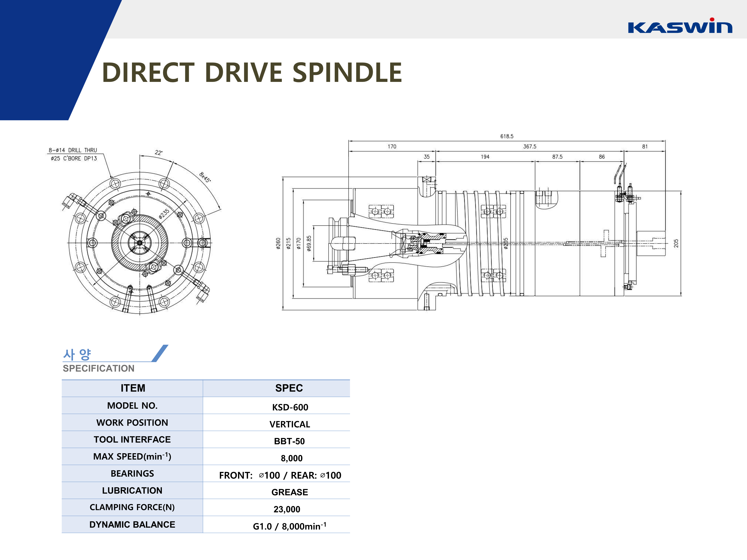Viewport: 747px width, 560px height.
Task: Click the front view spindle drawing
Action: (x=140, y=242)
